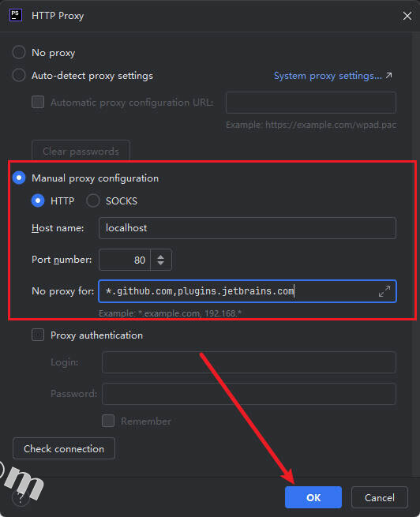Click the help question mark icon
This screenshot has height=517, width=420.
click(21, 497)
